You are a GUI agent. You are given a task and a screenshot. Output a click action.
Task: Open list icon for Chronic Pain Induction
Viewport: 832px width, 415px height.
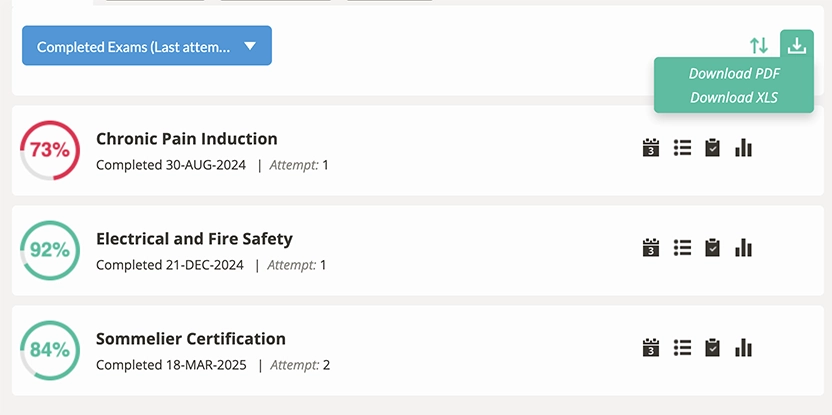click(682, 148)
